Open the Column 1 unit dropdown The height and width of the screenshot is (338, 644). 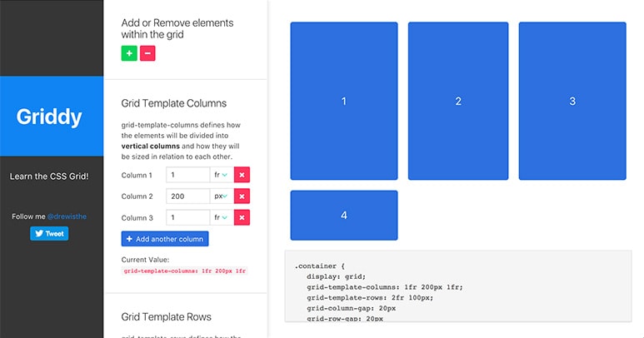click(x=221, y=175)
